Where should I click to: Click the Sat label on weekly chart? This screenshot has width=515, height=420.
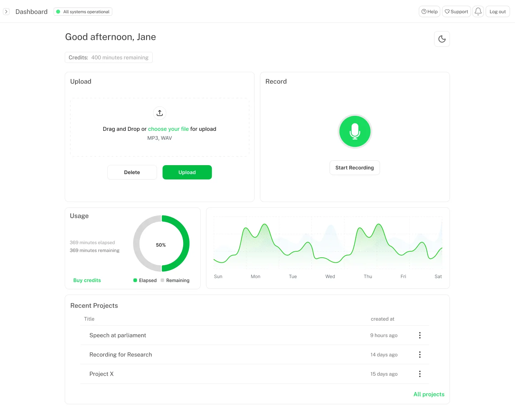438,276
